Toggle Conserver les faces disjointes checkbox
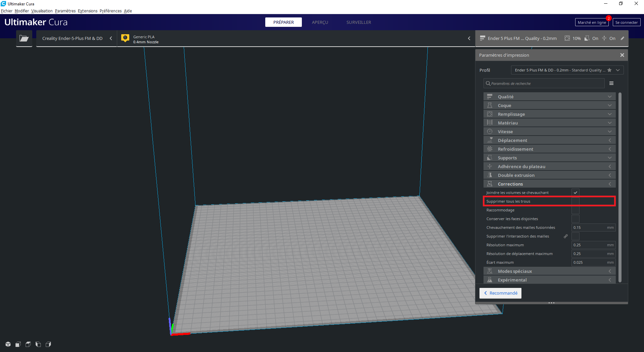This screenshot has height=352, width=644. pos(576,219)
